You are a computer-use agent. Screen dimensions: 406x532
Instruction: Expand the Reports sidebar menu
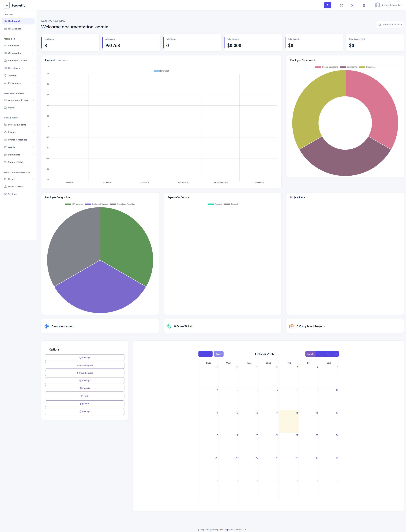click(18, 179)
